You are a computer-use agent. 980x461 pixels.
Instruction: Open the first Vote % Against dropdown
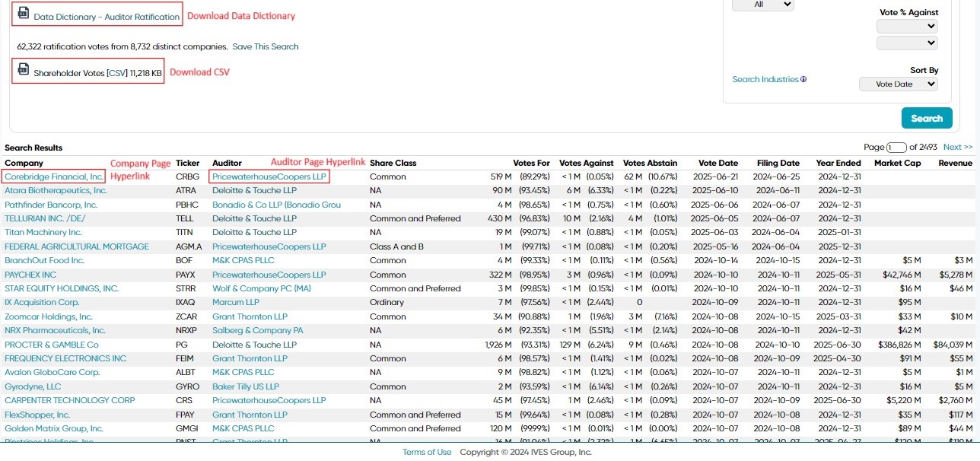point(907,26)
